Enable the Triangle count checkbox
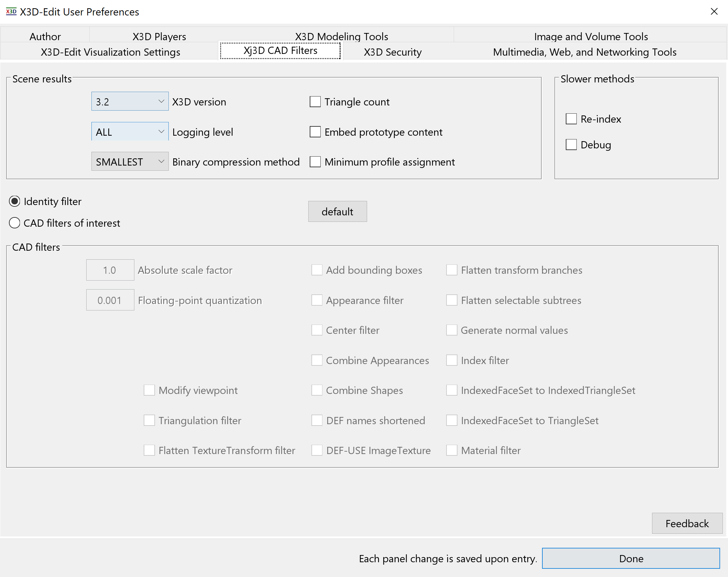 coord(315,102)
